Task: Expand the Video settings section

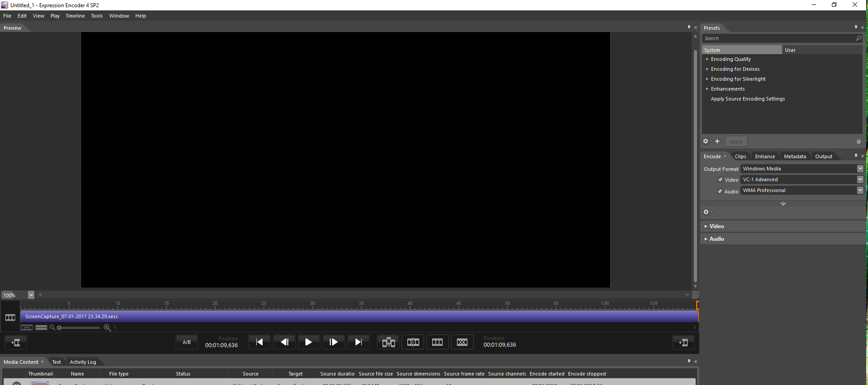Action: click(716, 226)
